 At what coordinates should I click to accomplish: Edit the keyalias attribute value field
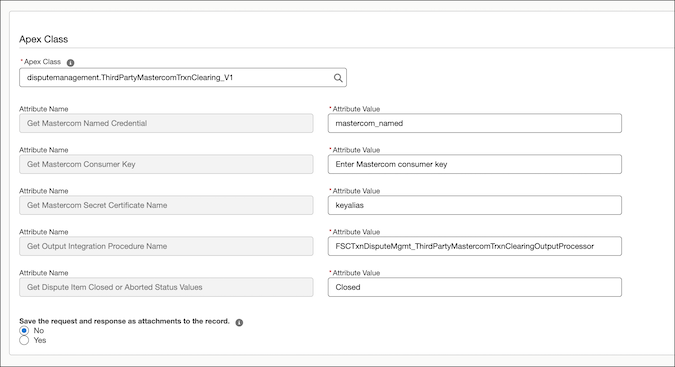(474, 205)
